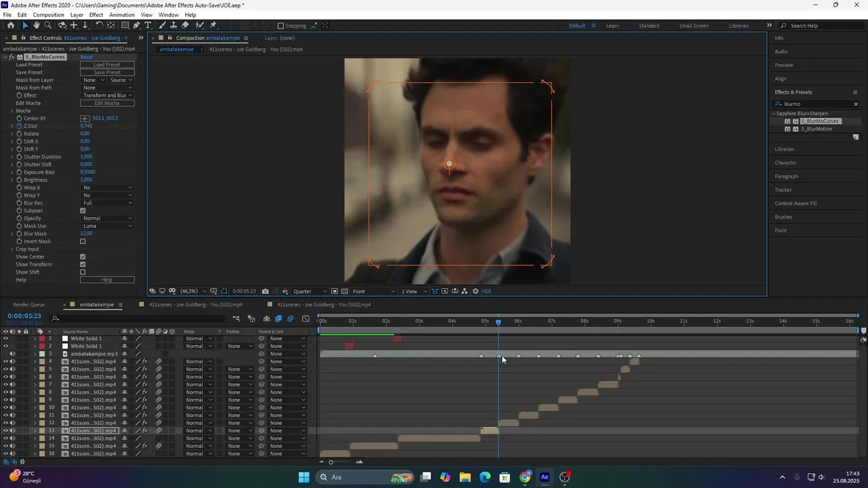Viewport: 868px width, 488px height.
Task: Select the Zoom tool in toolbar
Action: [x=47, y=25]
